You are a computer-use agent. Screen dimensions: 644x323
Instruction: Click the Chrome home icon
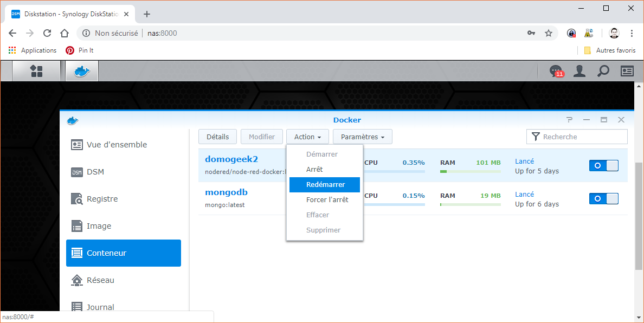[x=65, y=33]
